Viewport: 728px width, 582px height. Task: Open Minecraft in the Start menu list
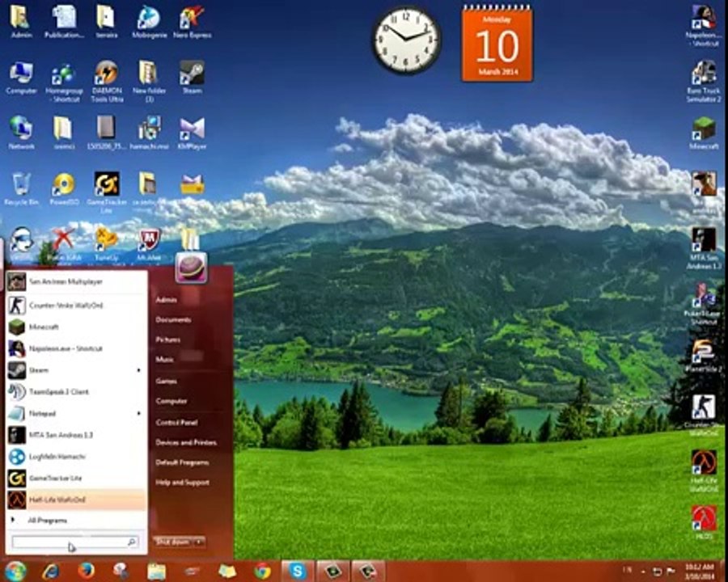77,327
